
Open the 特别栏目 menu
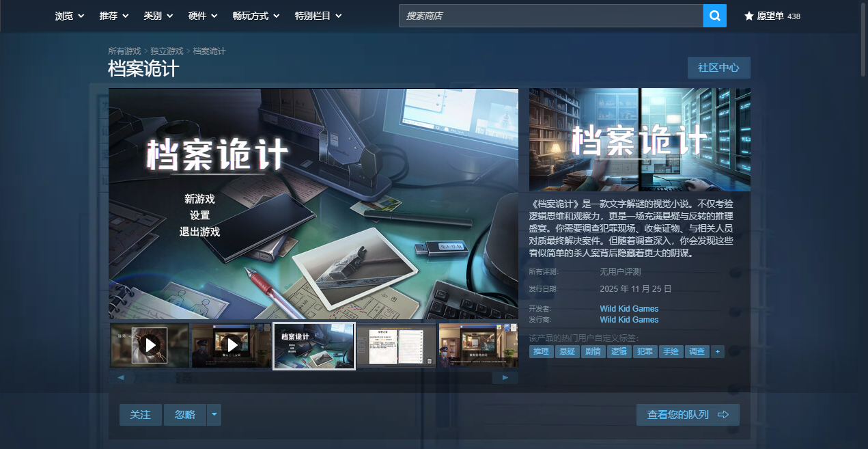318,16
